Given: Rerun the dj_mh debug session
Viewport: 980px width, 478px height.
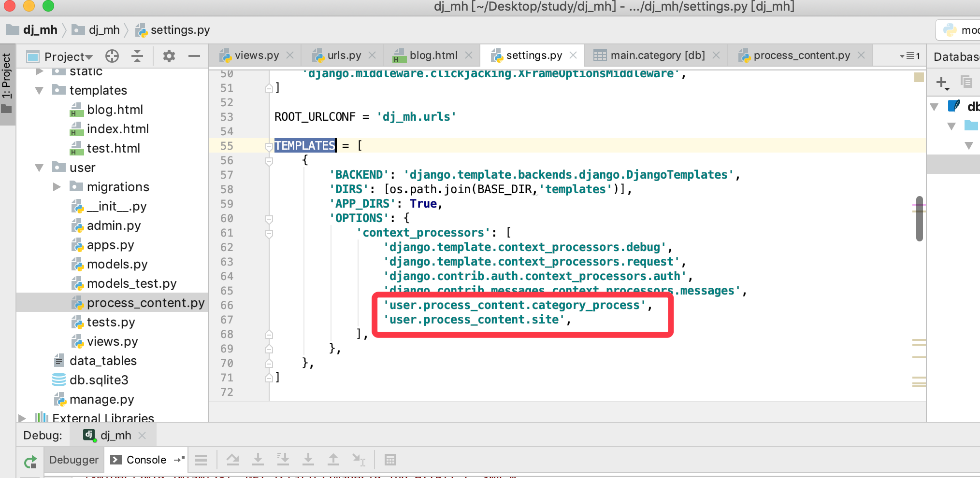Looking at the screenshot, I should pos(30,462).
